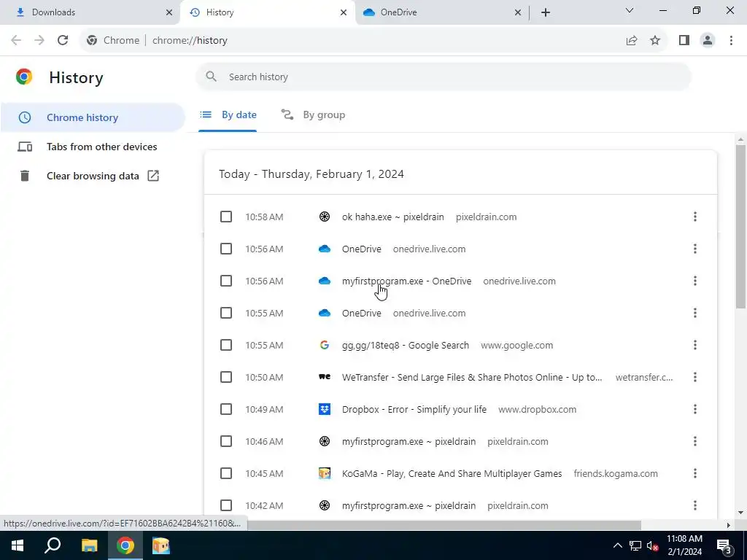Open Clear browsing data

click(x=93, y=176)
